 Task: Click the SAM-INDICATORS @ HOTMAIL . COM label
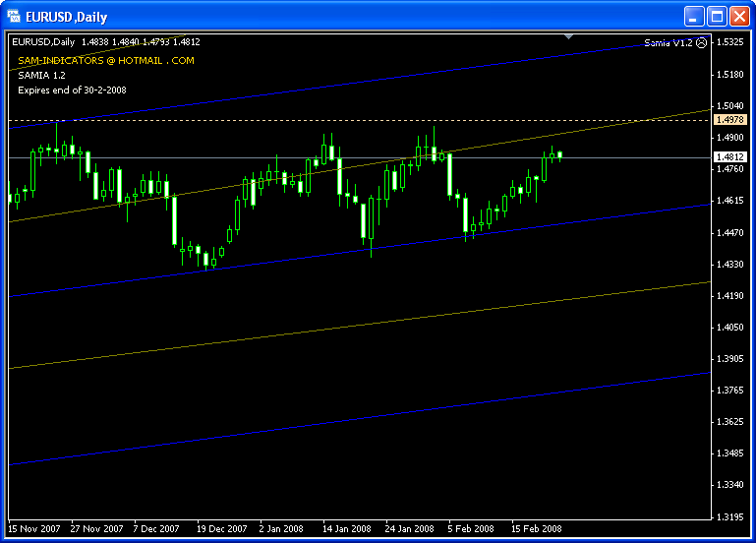(x=106, y=61)
